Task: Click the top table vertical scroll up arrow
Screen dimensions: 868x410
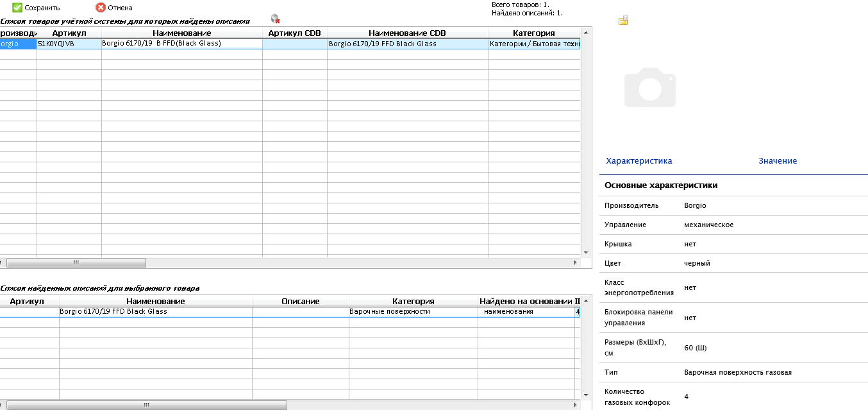Action: (x=586, y=31)
